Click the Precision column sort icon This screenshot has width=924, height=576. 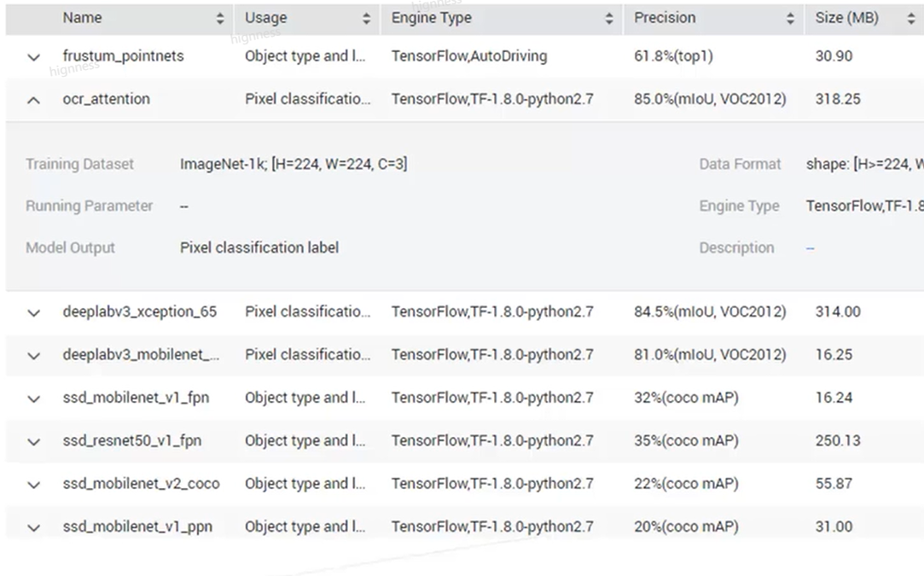click(790, 19)
